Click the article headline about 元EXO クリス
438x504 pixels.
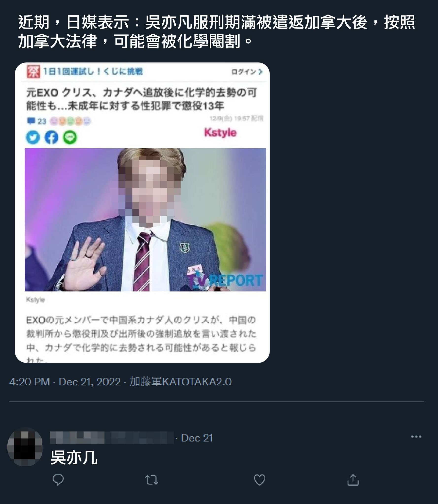tap(142, 99)
